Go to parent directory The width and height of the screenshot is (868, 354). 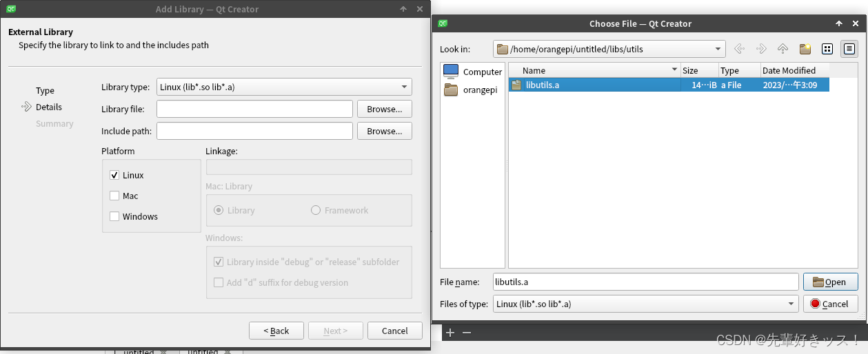coord(783,49)
